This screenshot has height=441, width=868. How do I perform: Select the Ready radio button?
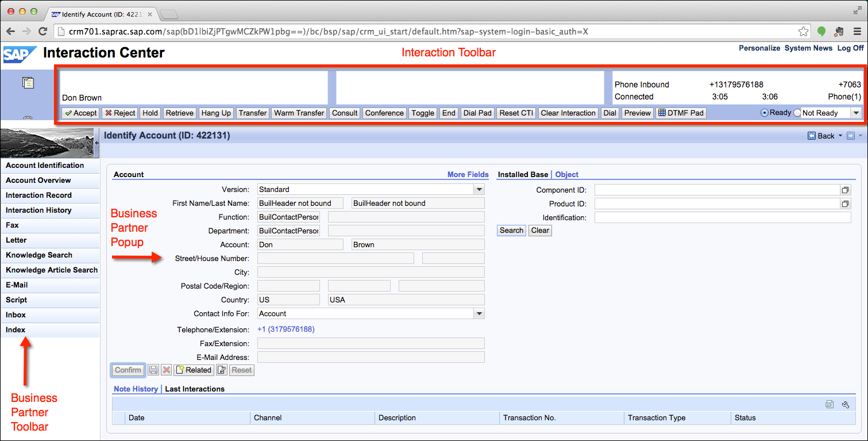[x=765, y=113]
